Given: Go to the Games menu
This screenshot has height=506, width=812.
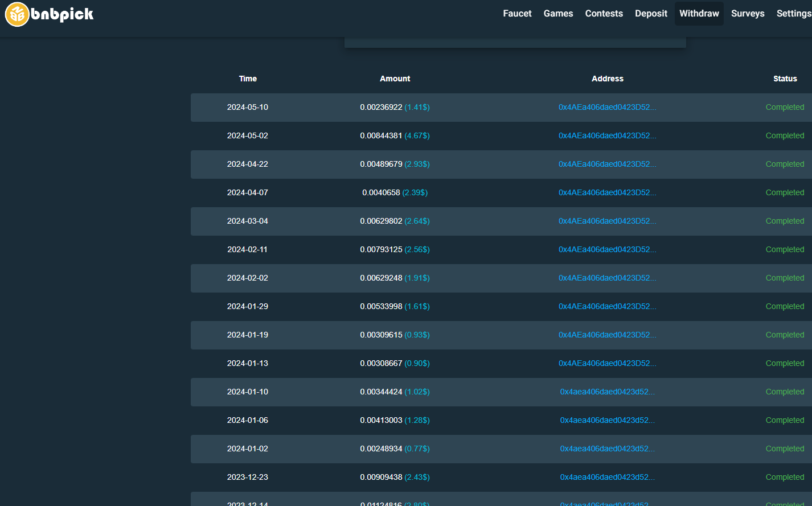Looking at the screenshot, I should coord(558,14).
